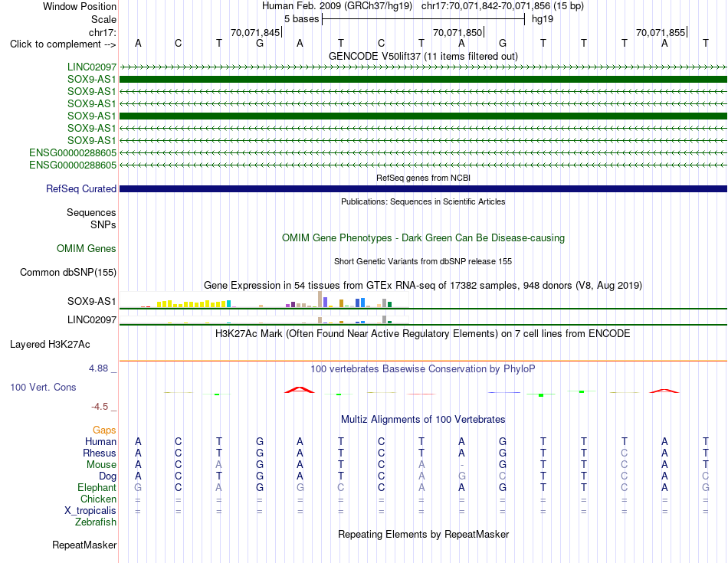Open 'RefSeq genes from NCBI' track title
Image resolution: width=728 pixels, height=563 pixels.
[x=423, y=178]
